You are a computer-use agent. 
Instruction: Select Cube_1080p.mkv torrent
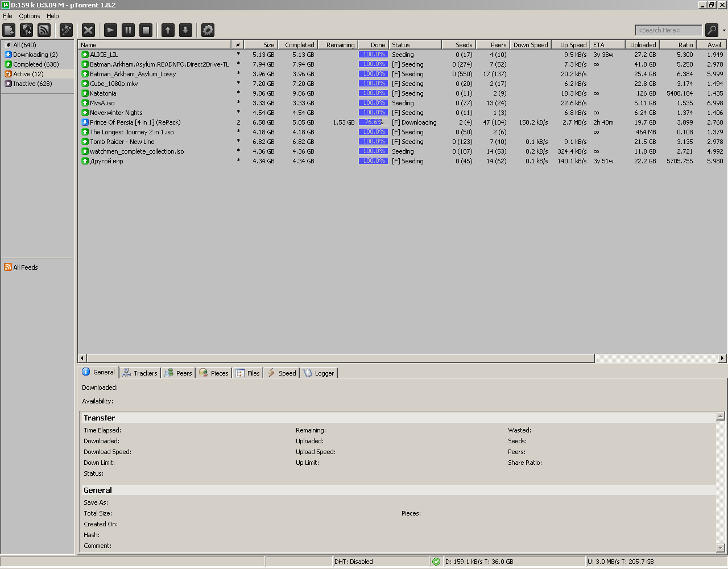[x=402, y=84]
